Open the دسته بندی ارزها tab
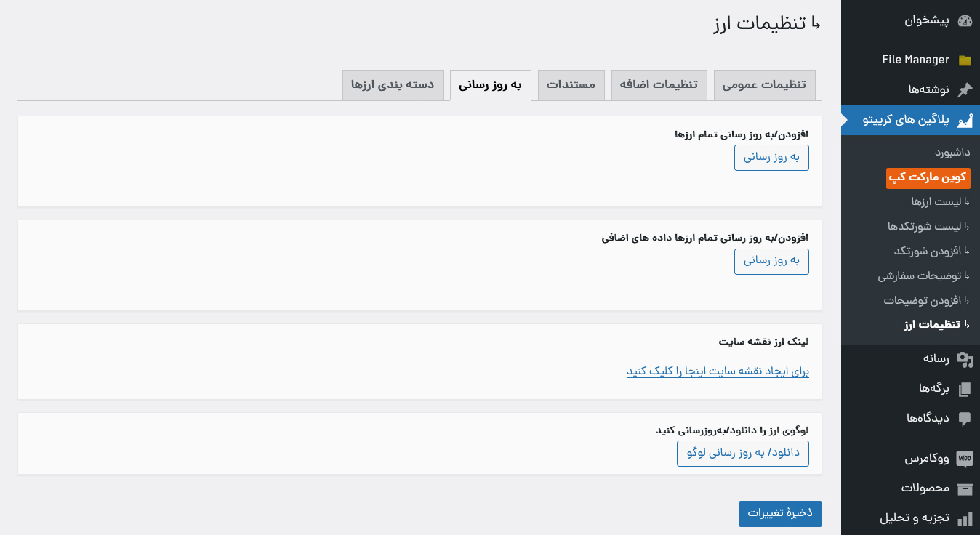980x535 pixels. click(393, 85)
